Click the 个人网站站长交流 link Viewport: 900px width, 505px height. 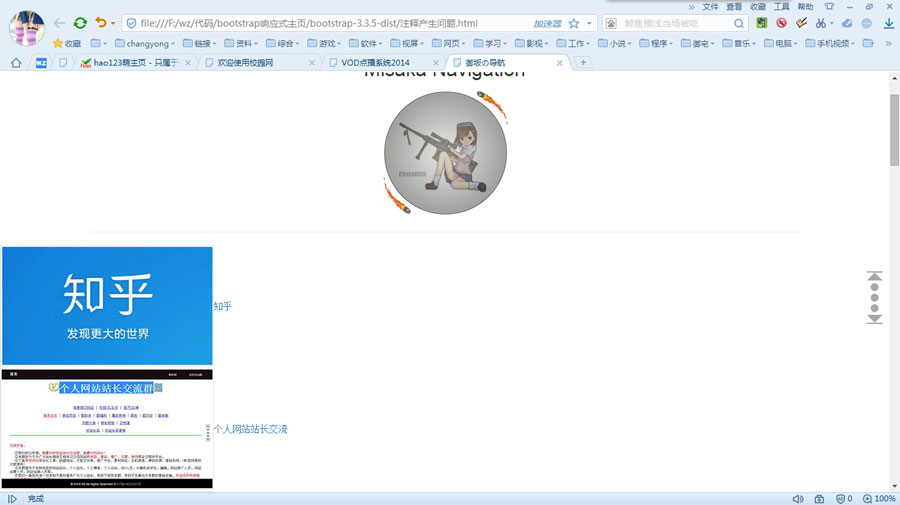point(250,429)
